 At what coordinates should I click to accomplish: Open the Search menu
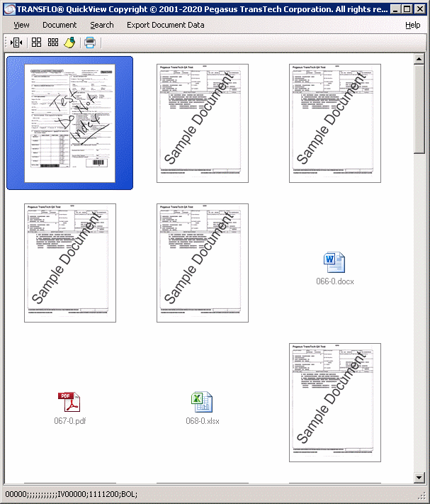coord(102,25)
